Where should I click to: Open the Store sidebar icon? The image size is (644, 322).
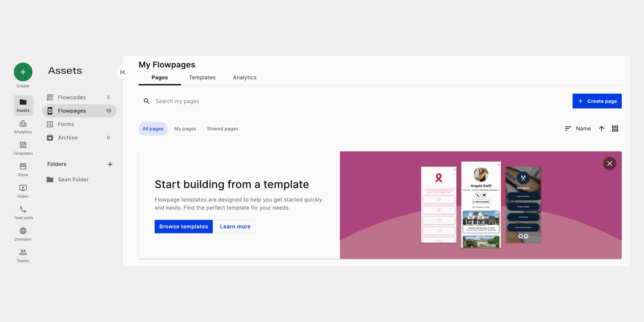pos(23,170)
